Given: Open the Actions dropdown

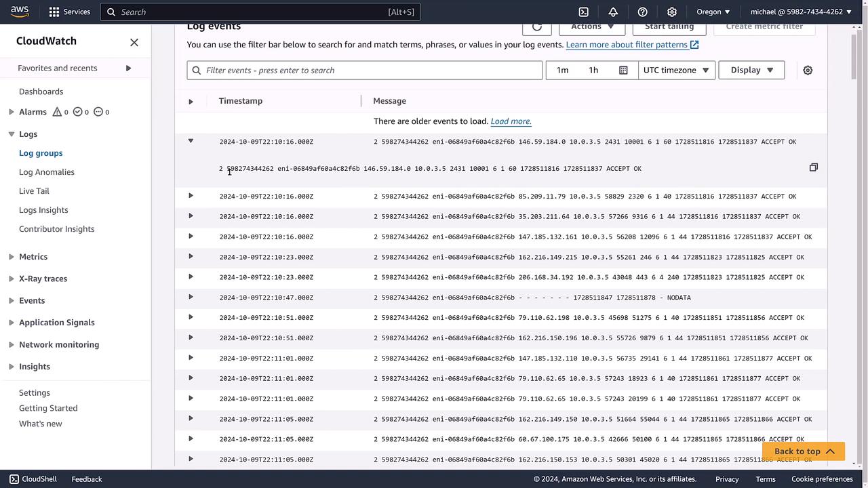Looking at the screenshot, I should (x=592, y=27).
